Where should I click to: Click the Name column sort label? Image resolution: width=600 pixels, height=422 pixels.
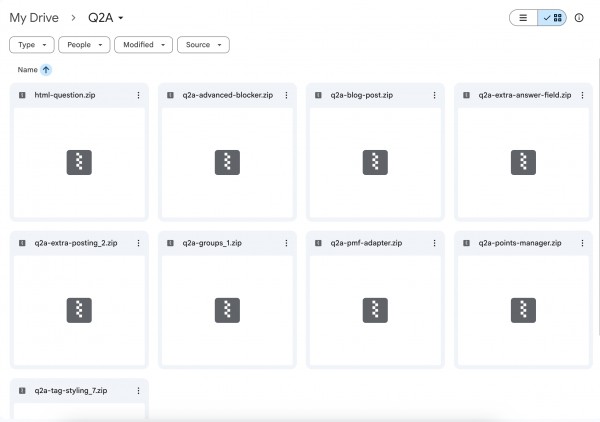tap(27, 70)
